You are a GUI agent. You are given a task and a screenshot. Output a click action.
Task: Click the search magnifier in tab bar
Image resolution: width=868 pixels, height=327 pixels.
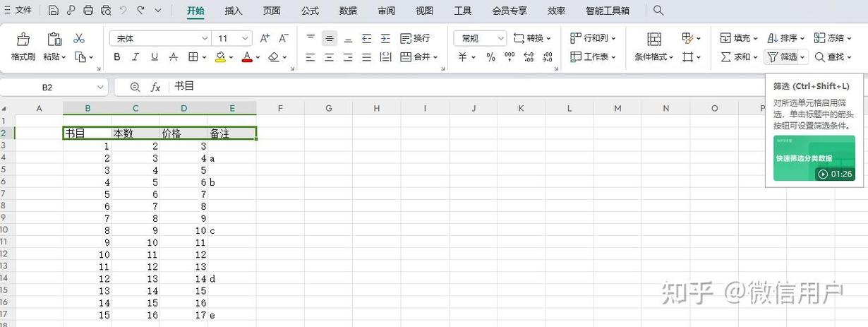tap(658, 11)
